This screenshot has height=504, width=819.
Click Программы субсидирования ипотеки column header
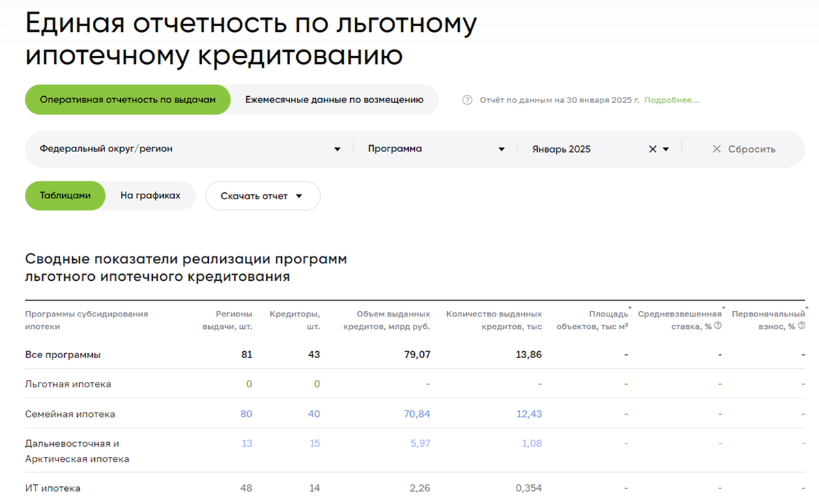(x=87, y=321)
